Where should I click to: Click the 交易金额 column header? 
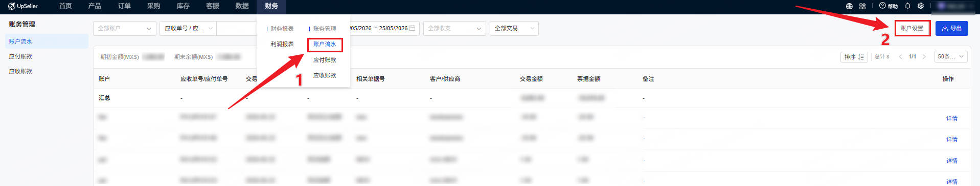click(531, 79)
